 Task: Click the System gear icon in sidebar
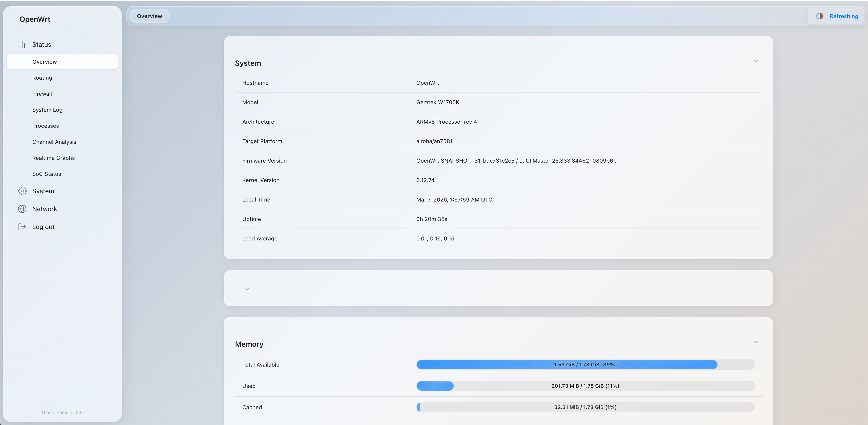click(22, 191)
